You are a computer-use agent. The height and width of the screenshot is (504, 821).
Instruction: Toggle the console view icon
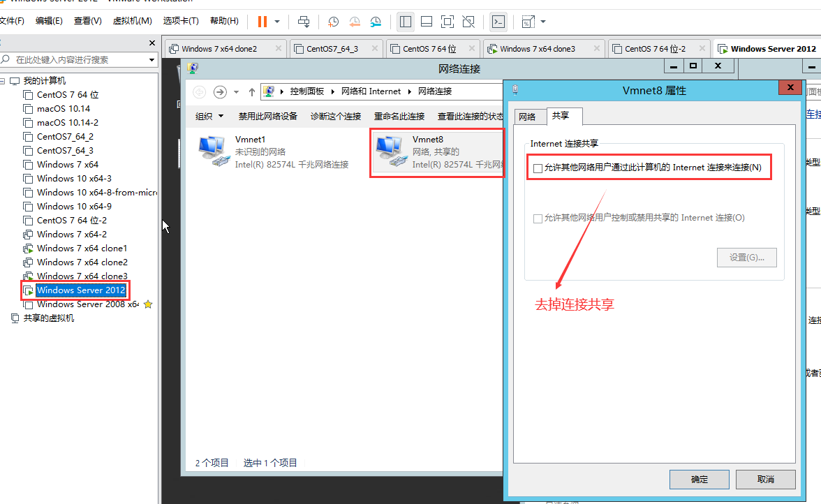click(x=498, y=22)
